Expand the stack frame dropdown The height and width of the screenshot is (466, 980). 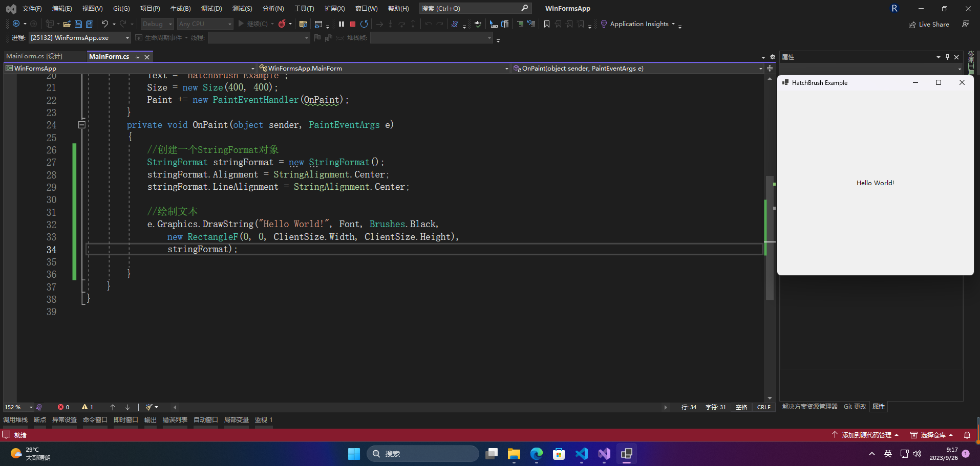431,37
